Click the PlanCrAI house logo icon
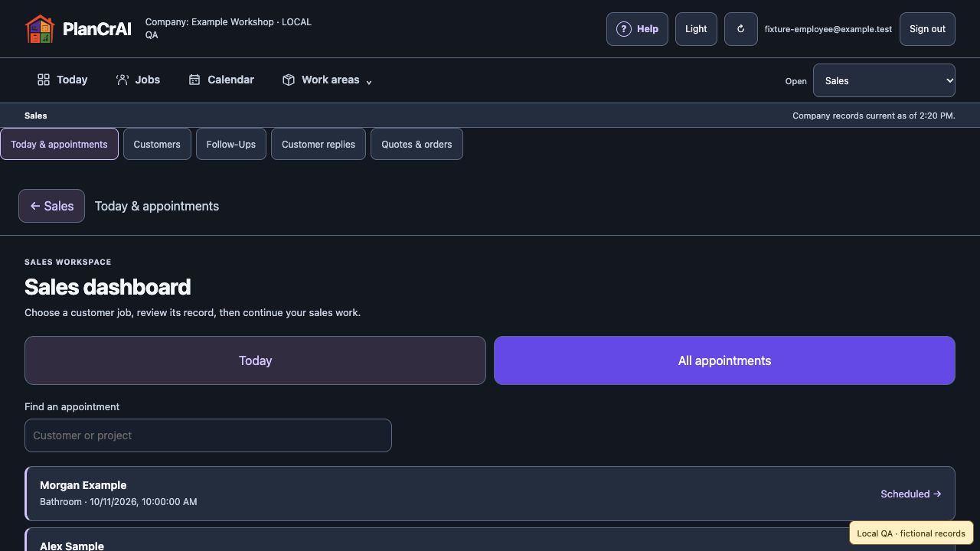 click(40, 29)
